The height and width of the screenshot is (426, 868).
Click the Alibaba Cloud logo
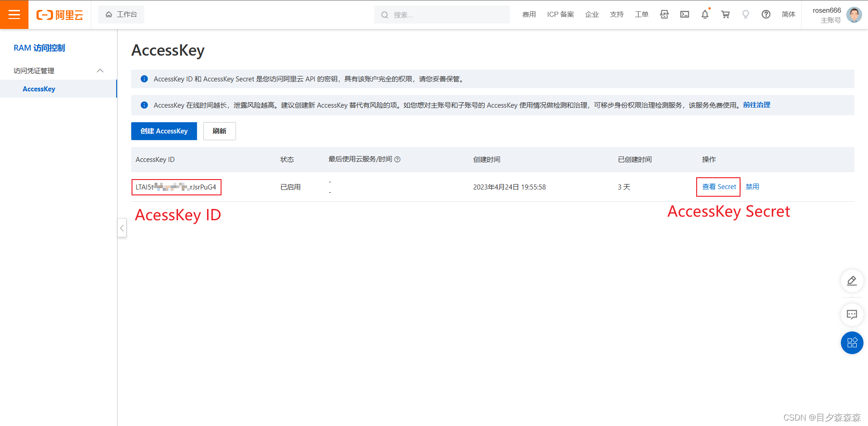click(60, 14)
